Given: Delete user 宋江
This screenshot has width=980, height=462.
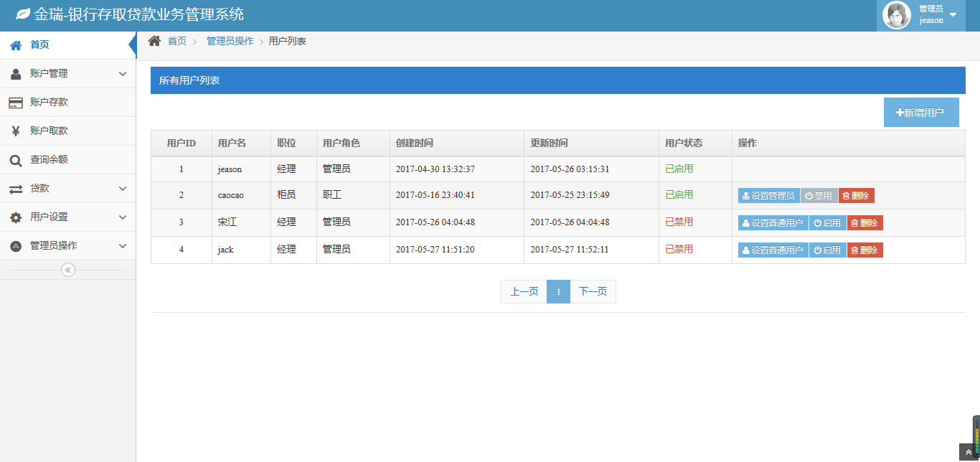Looking at the screenshot, I should point(865,223).
